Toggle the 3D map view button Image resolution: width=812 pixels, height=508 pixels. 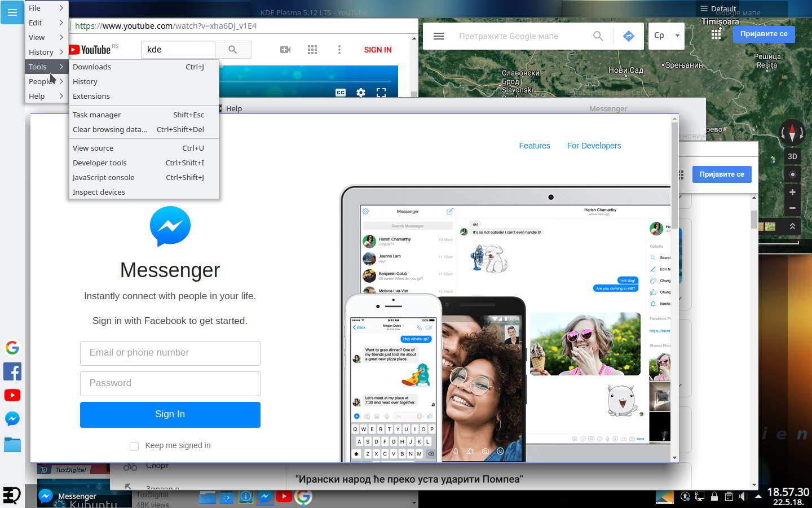coord(792,156)
